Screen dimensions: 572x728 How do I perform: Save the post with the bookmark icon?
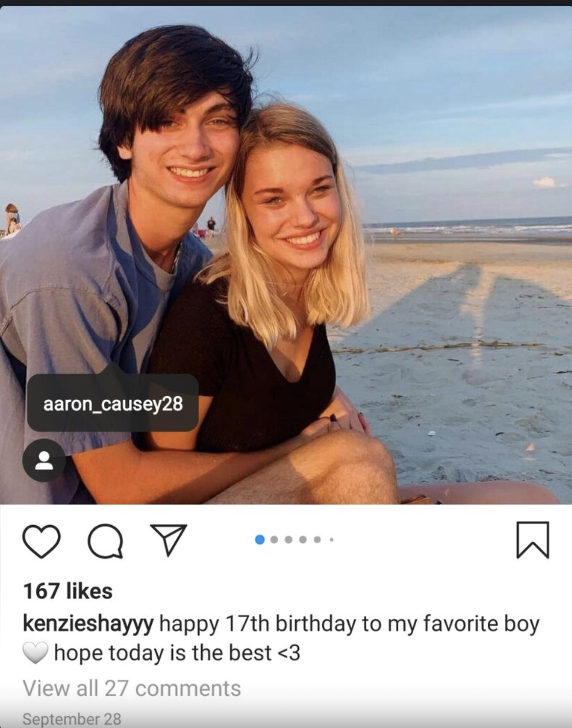click(533, 540)
